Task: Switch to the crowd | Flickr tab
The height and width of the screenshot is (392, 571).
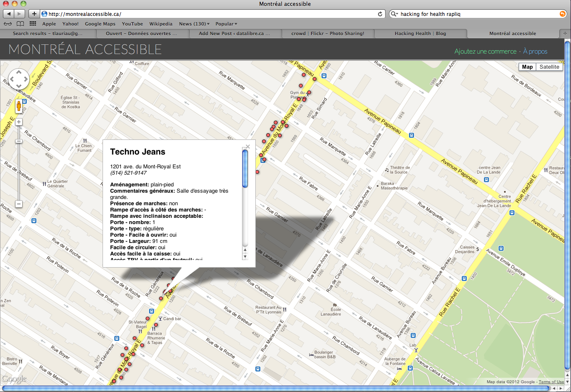Action: pyautogui.click(x=328, y=34)
